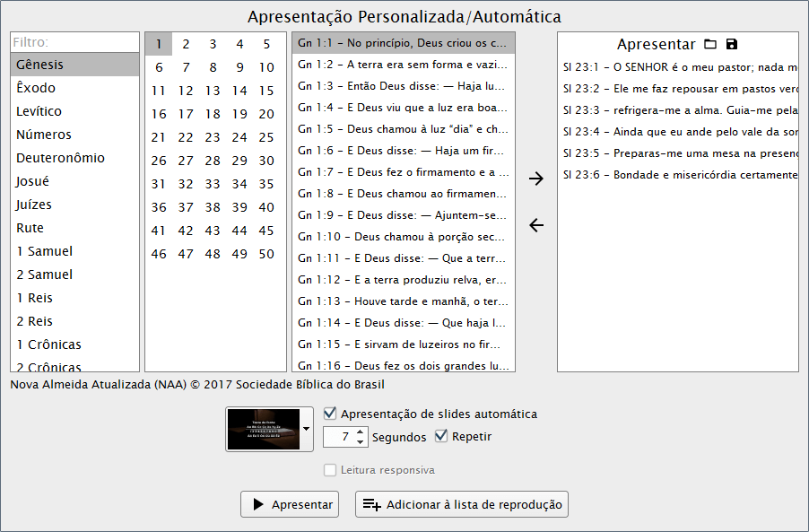Click Adicionar à lista de reprodução

[x=462, y=504]
